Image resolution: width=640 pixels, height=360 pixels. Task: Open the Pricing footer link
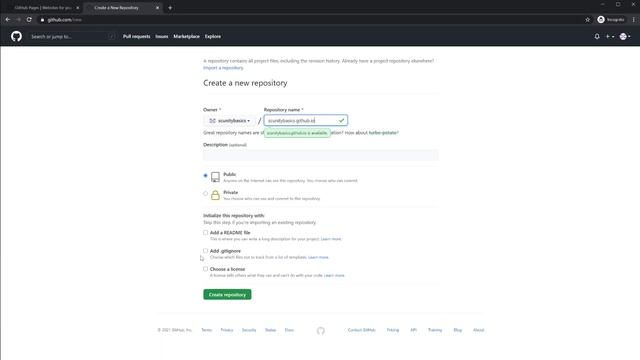(393, 330)
